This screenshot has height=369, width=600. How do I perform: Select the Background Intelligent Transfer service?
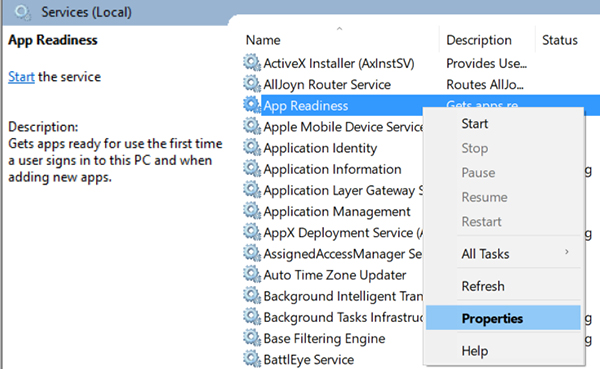[343, 296]
